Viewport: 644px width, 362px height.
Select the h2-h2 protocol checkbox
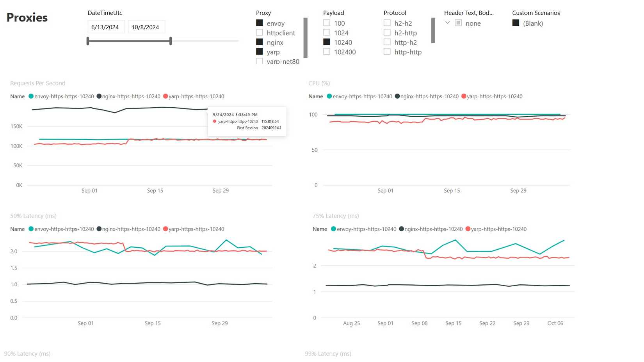(387, 23)
